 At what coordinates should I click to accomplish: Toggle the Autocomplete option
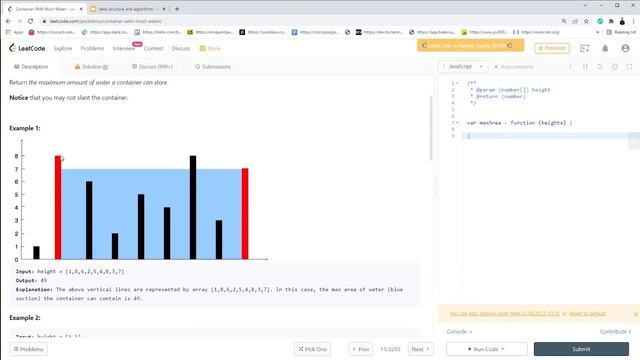coord(513,67)
